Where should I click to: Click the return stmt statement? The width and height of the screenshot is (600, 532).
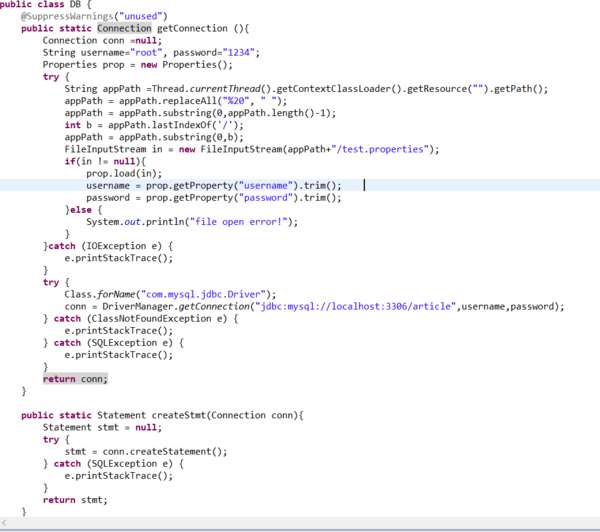(75, 500)
